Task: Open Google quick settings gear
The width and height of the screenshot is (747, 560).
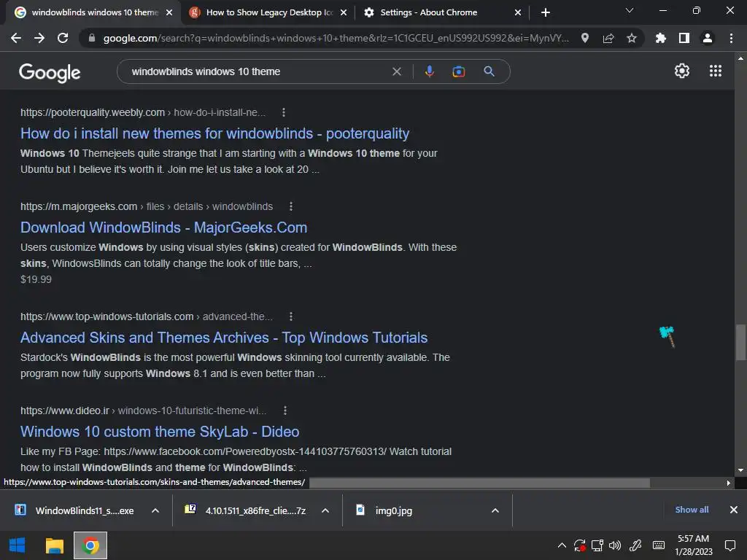Action: 682,71
